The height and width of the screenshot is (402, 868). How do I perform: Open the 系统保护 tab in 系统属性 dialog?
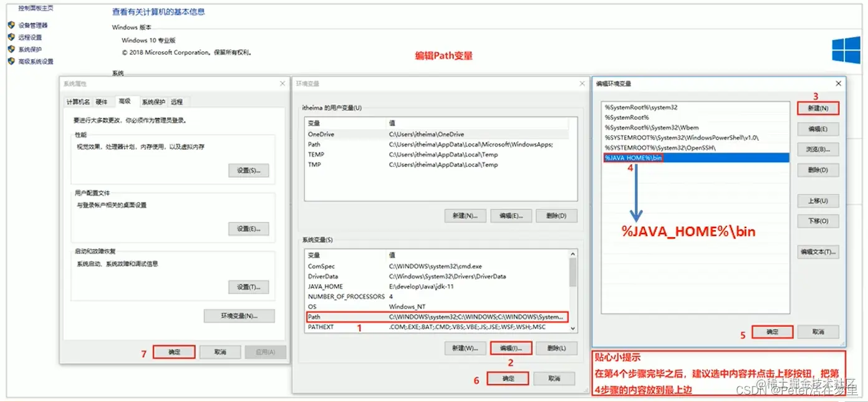coord(153,102)
